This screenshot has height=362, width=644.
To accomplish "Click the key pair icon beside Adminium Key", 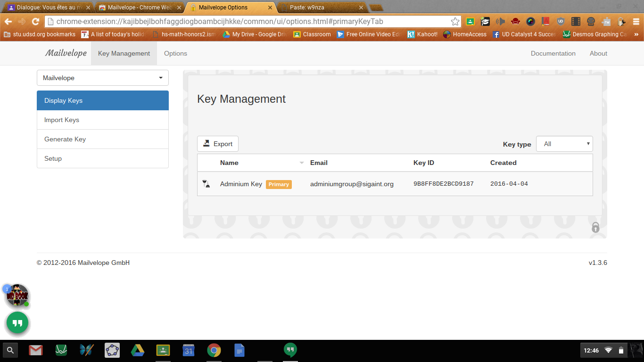I will (x=206, y=184).
